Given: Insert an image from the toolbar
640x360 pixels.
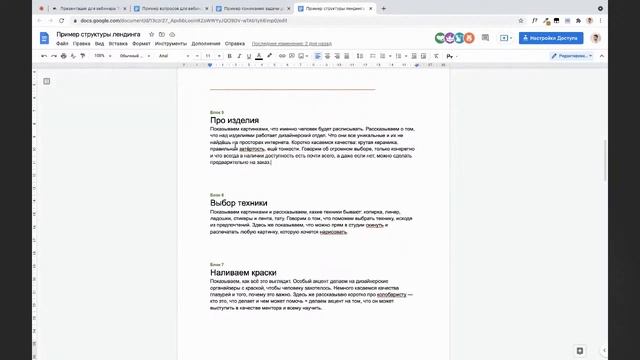Looking at the screenshot, I should pyautogui.click(x=302, y=56).
